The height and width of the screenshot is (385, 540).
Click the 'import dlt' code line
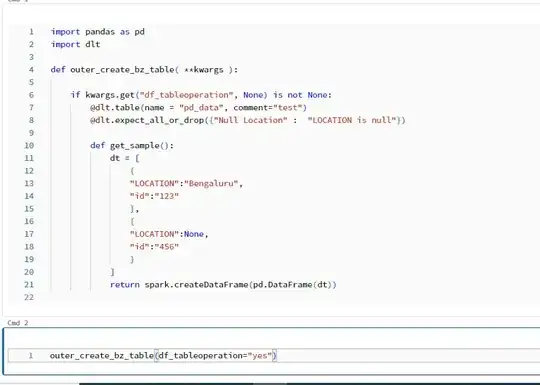(76, 44)
